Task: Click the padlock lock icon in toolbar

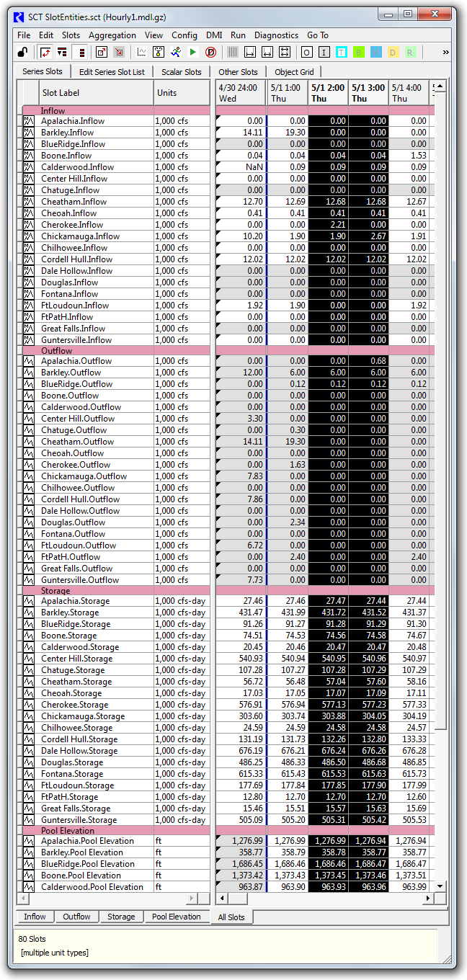Action: [x=24, y=52]
